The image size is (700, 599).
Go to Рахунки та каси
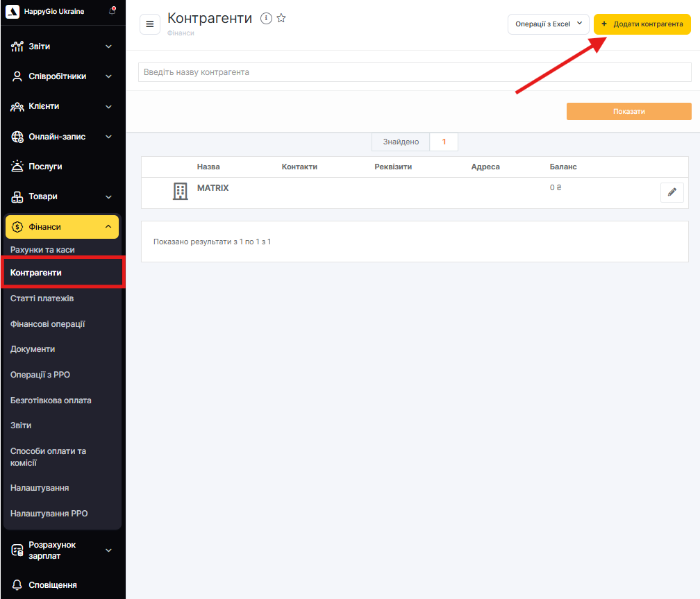coord(42,249)
